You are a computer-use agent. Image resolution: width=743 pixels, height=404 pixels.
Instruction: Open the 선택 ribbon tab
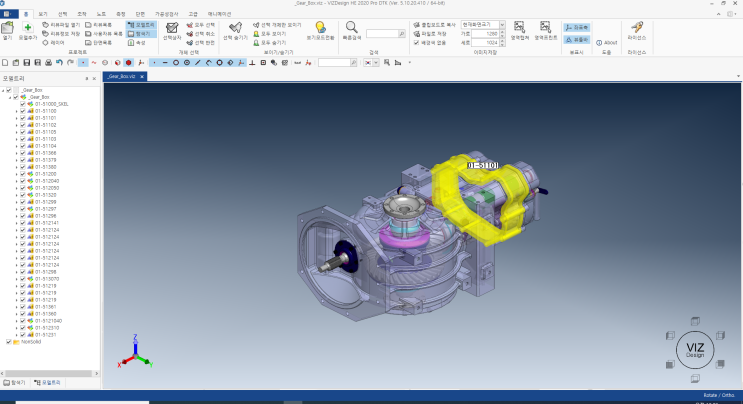(x=62, y=14)
